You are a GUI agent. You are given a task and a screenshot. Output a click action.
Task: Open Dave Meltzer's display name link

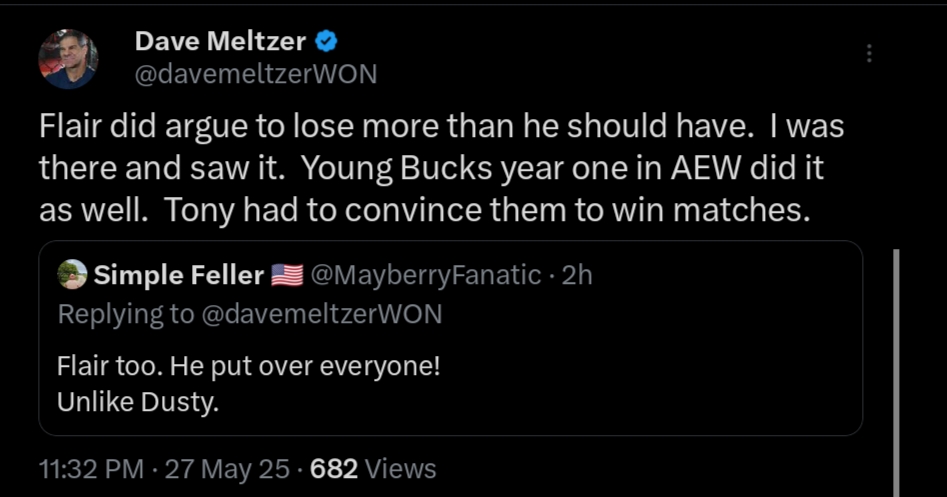(221, 42)
